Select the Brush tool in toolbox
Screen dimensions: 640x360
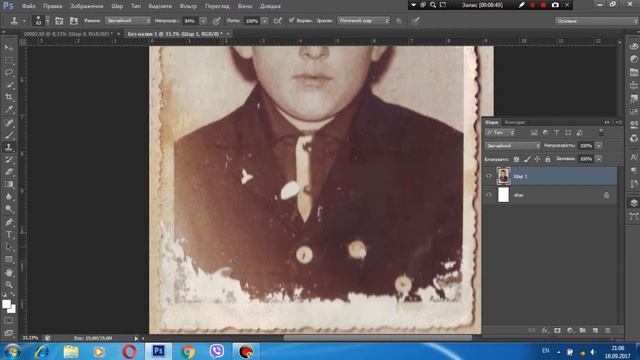tap(9, 135)
